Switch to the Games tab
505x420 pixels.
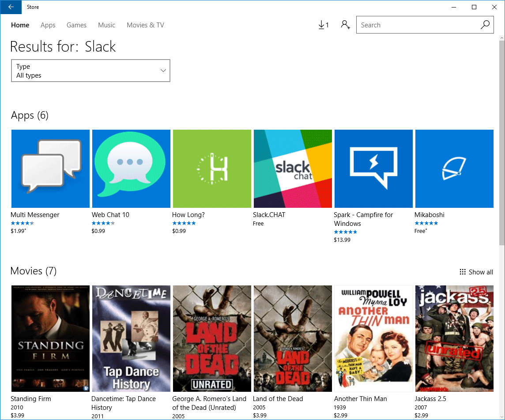76,25
